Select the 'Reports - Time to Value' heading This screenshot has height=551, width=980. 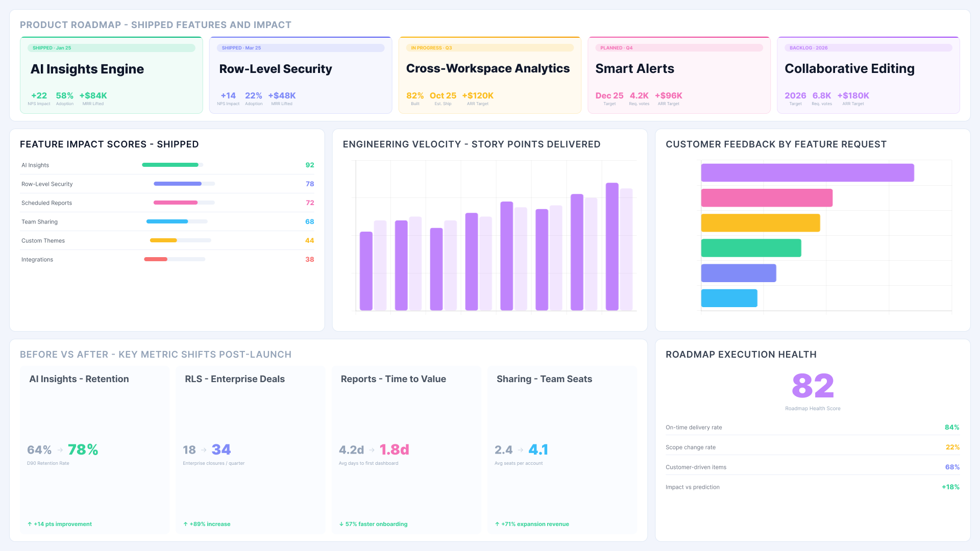tap(394, 379)
